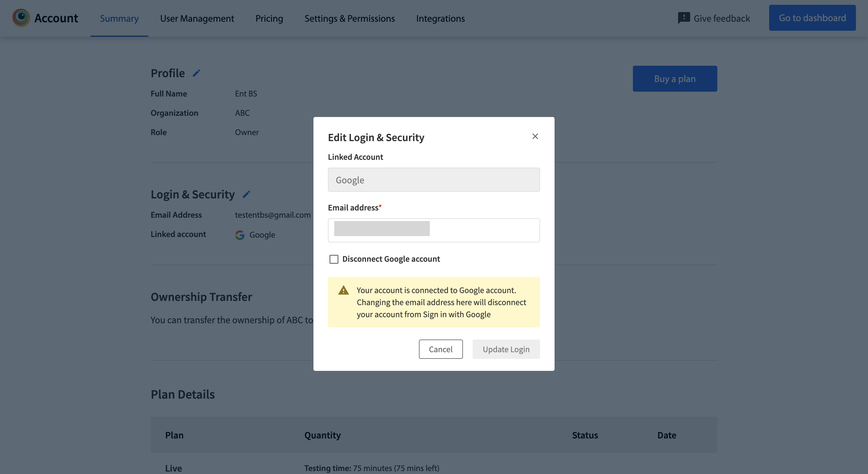Screen dimensions: 868x474
Task: Click the pencil icon next to Profile
Action: pyautogui.click(x=197, y=73)
